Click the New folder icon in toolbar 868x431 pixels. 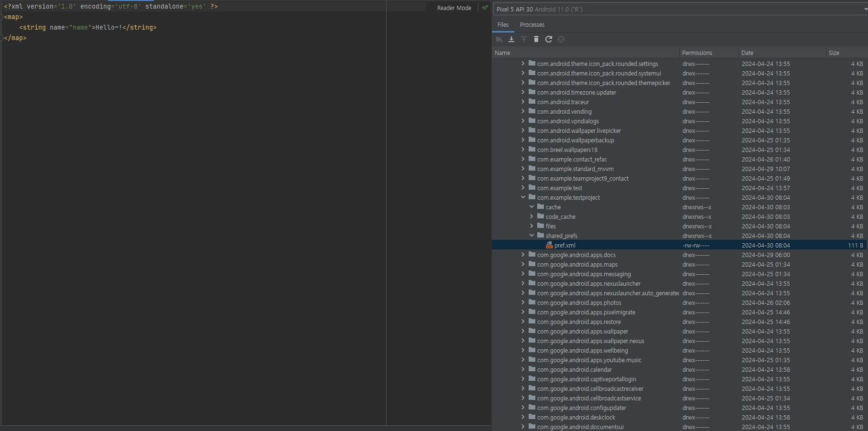point(499,39)
